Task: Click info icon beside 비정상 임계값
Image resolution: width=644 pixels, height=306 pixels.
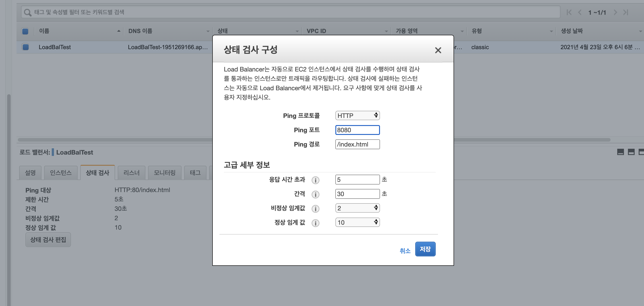Action: (x=315, y=208)
